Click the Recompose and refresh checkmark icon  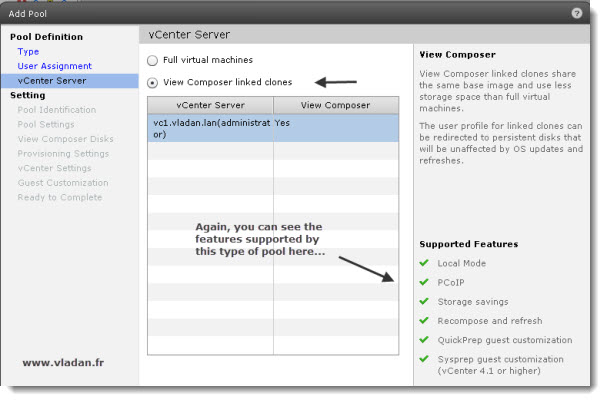pyautogui.click(x=424, y=321)
